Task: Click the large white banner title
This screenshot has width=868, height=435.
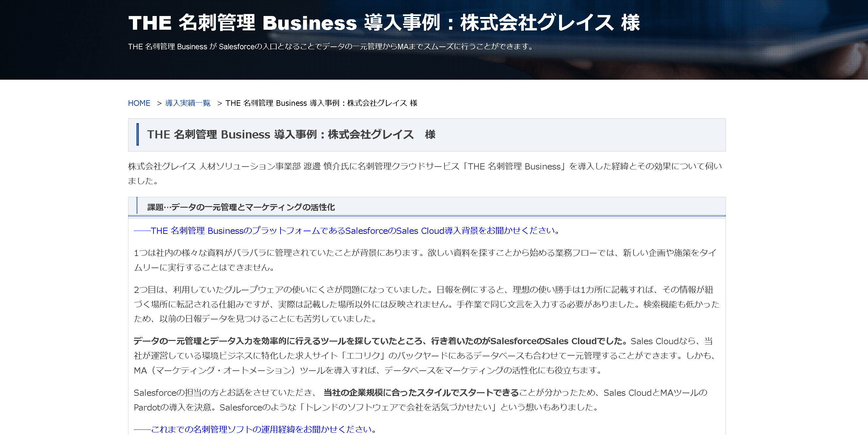Action: (x=383, y=23)
